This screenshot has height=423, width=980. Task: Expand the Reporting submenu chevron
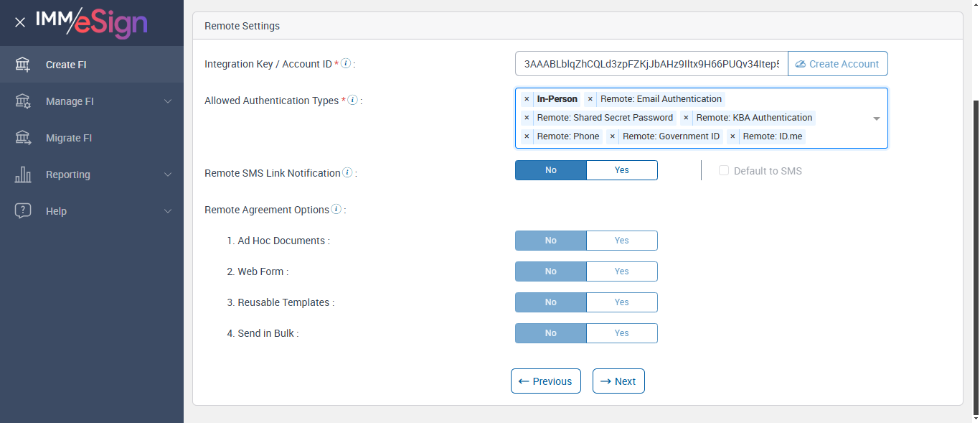point(168,175)
